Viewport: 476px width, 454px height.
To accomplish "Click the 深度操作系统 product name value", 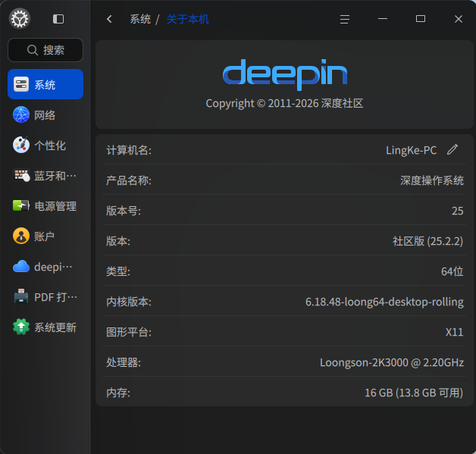I will [x=432, y=180].
